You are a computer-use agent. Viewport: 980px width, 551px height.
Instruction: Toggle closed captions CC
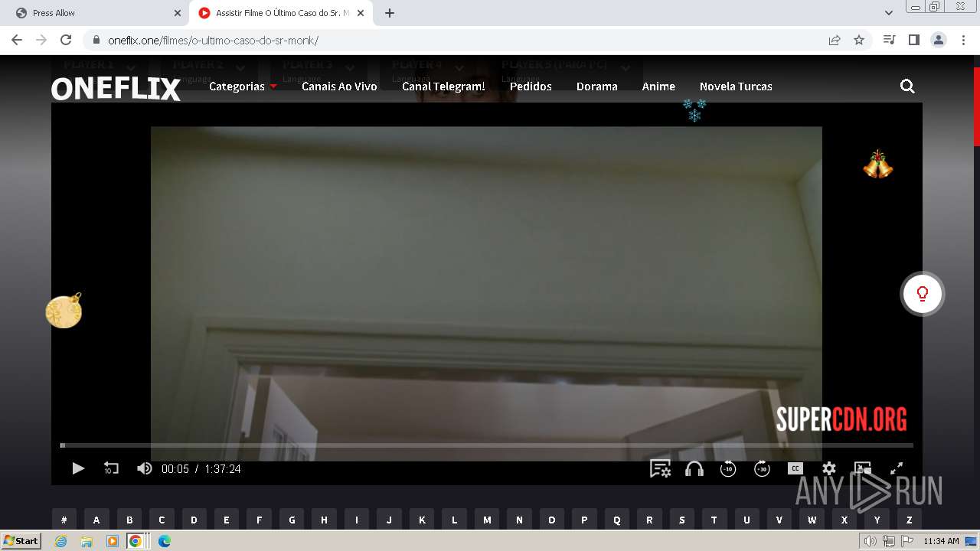point(795,468)
